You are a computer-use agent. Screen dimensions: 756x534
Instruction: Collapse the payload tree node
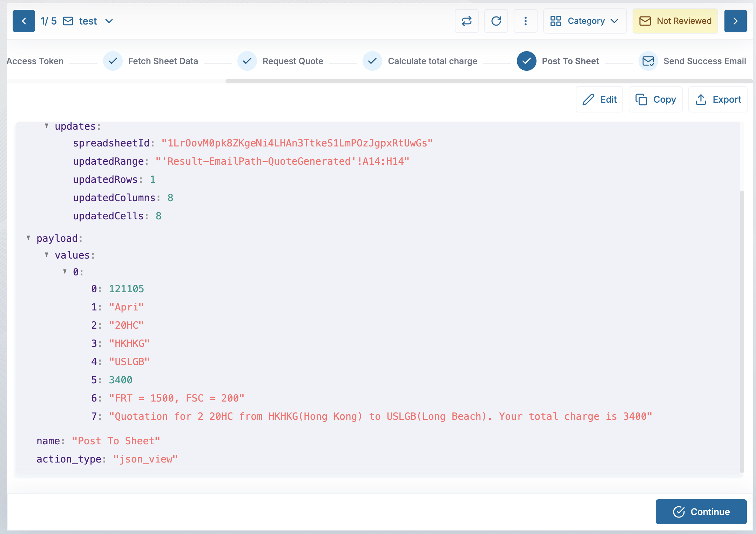coord(28,238)
